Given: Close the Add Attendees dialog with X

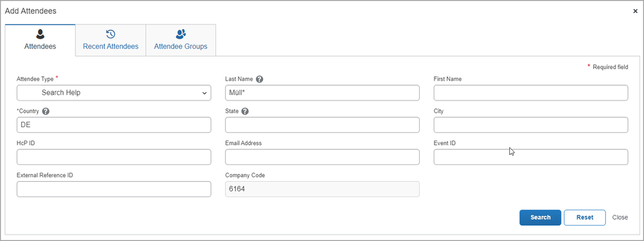Looking at the screenshot, I should pyautogui.click(x=635, y=11).
